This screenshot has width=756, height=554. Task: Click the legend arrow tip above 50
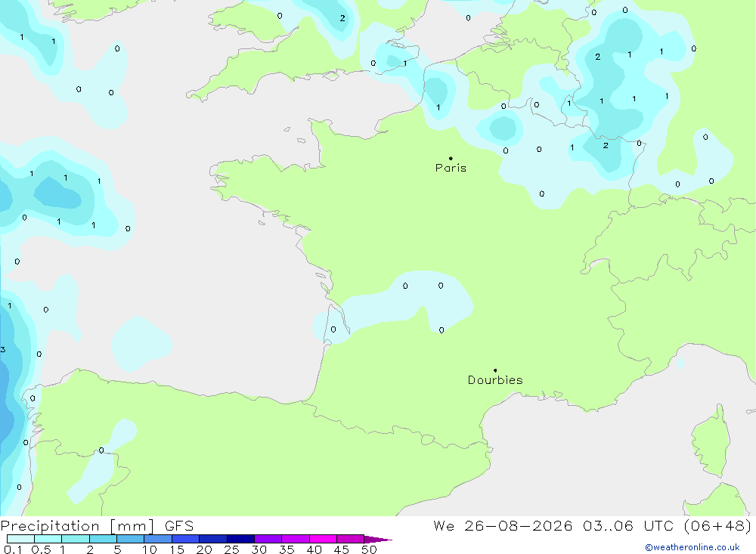[x=378, y=540]
